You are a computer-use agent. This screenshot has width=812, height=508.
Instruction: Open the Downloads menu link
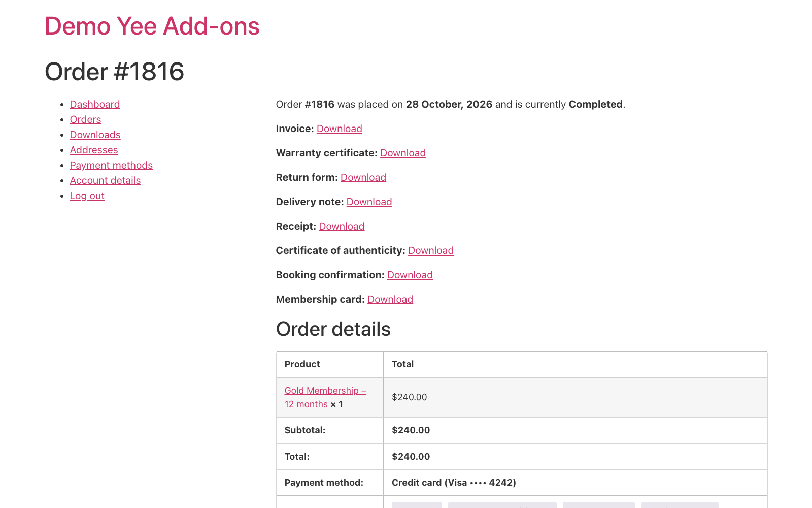(x=95, y=135)
